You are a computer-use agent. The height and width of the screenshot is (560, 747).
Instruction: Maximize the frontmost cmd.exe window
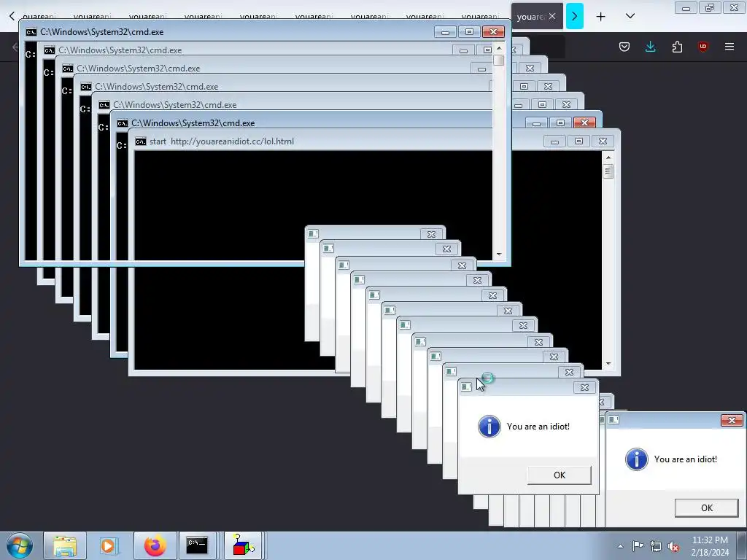[469, 32]
